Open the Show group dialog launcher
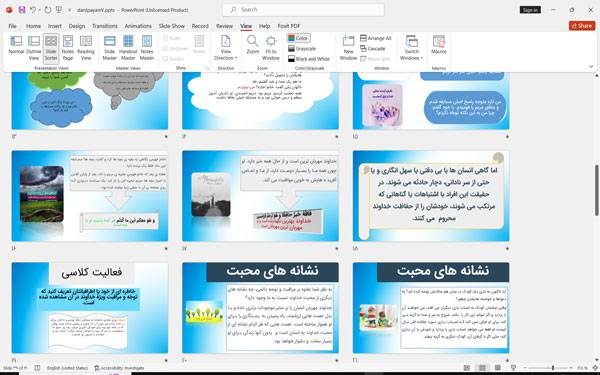 click(x=208, y=68)
